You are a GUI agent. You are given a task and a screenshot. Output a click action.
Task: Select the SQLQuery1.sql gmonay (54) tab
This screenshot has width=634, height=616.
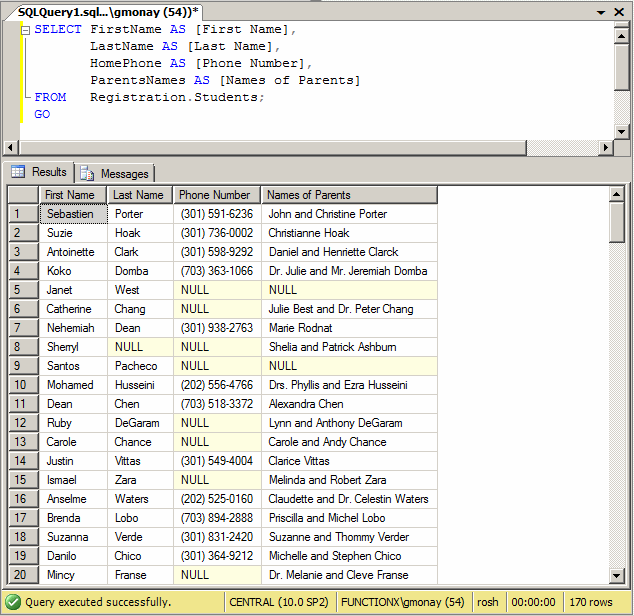click(108, 12)
